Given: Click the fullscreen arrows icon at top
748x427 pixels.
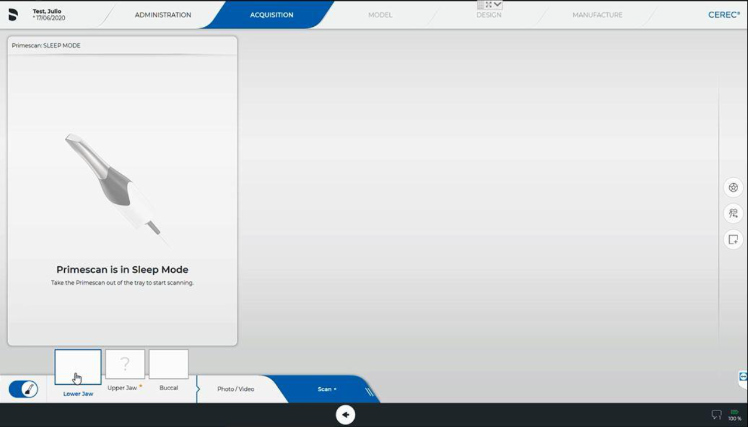Looking at the screenshot, I should point(488,4).
